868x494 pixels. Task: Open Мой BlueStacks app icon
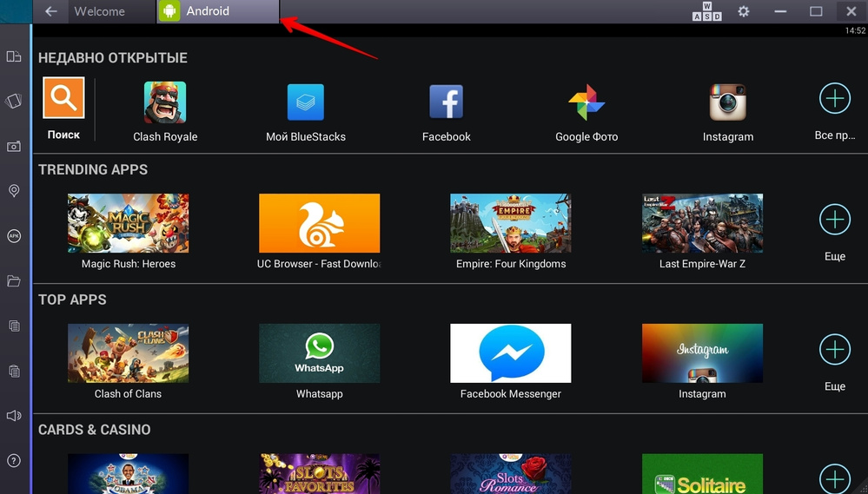point(306,102)
